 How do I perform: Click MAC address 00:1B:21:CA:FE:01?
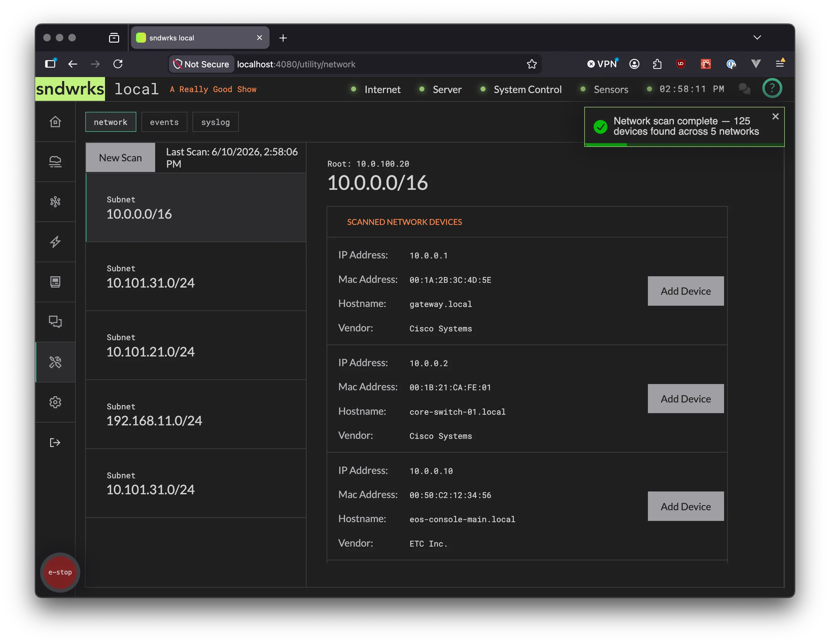click(450, 387)
